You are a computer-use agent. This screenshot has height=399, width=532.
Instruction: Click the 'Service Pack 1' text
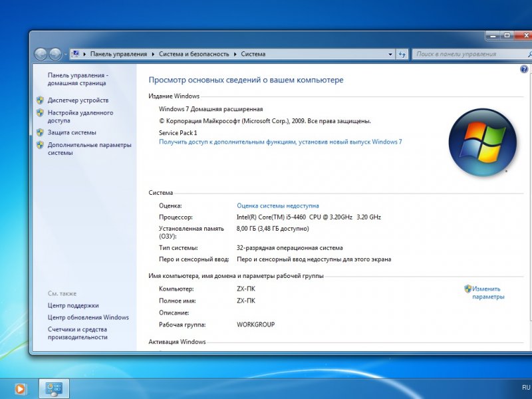(x=178, y=132)
